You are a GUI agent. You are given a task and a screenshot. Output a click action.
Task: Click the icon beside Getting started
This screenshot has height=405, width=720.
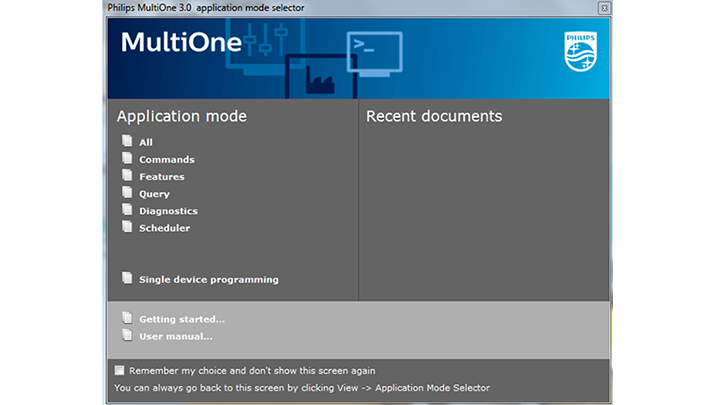127,317
